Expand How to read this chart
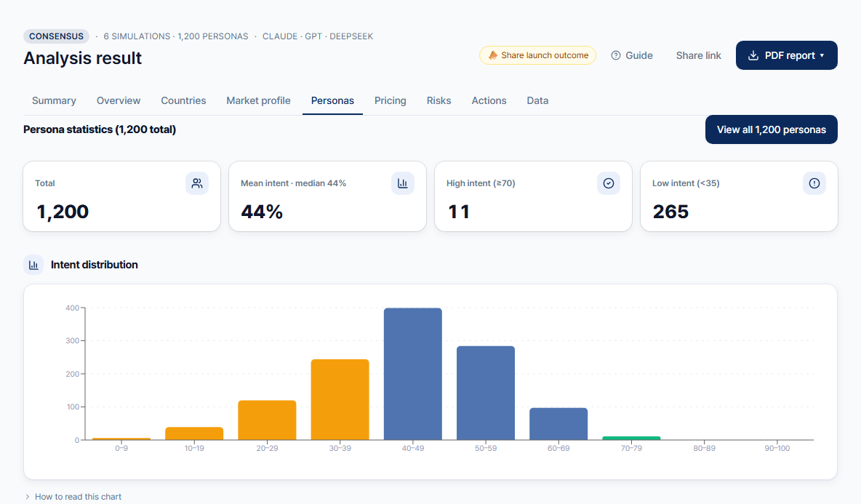Screen dimensions: 861x504 (73, 496)
